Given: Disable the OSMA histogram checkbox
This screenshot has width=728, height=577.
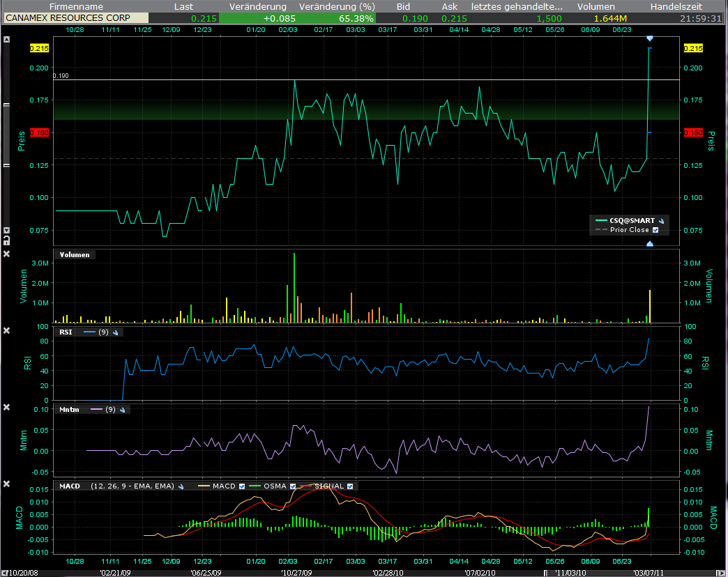Looking at the screenshot, I should [294, 486].
